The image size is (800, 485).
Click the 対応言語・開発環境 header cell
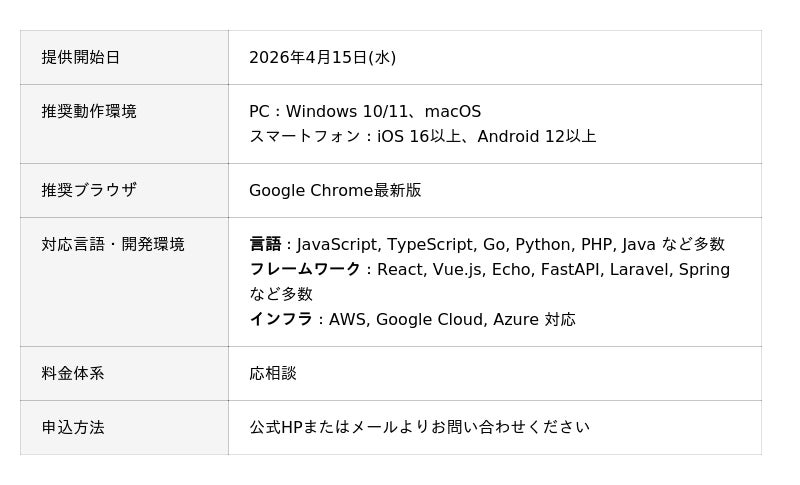pos(113,245)
